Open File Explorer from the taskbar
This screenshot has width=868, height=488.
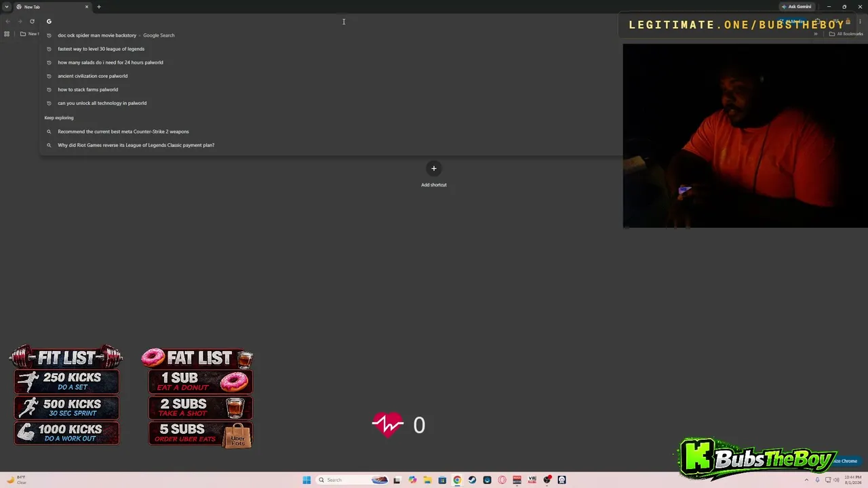[x=427, y=480]
